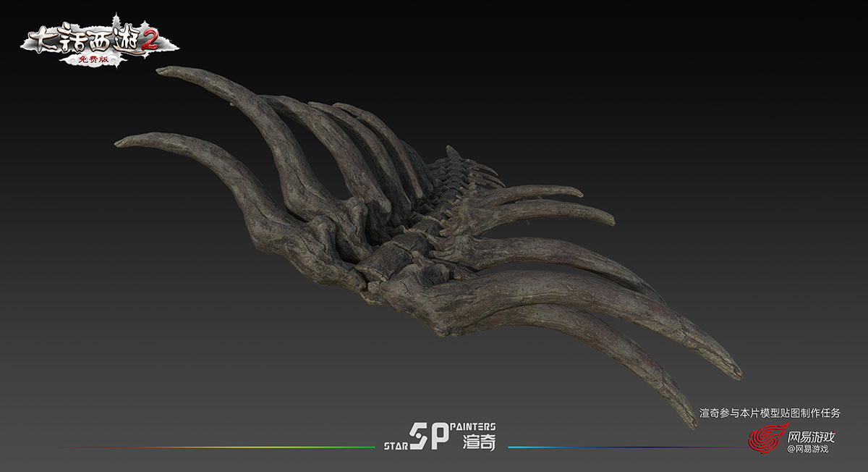Viewport: 868px width, 472px height.
Task: Click the 渲奇 studio name under PAINTERS
Action: click(480, 443)
